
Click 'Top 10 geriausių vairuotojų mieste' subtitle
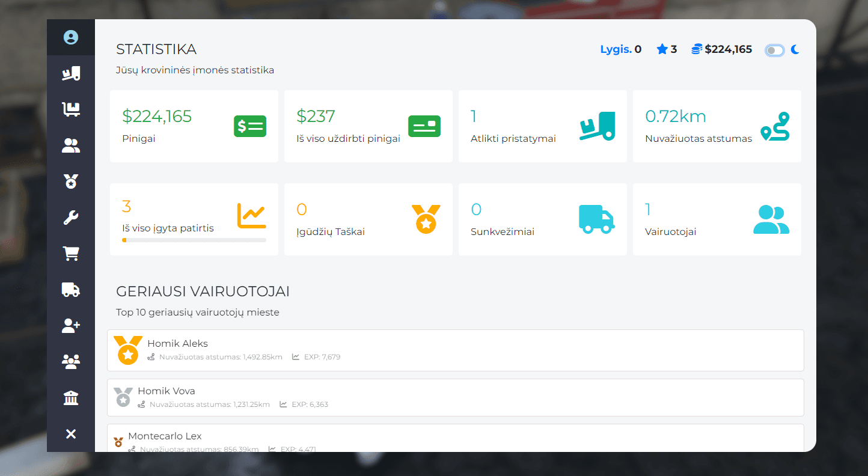pos(198,313)
